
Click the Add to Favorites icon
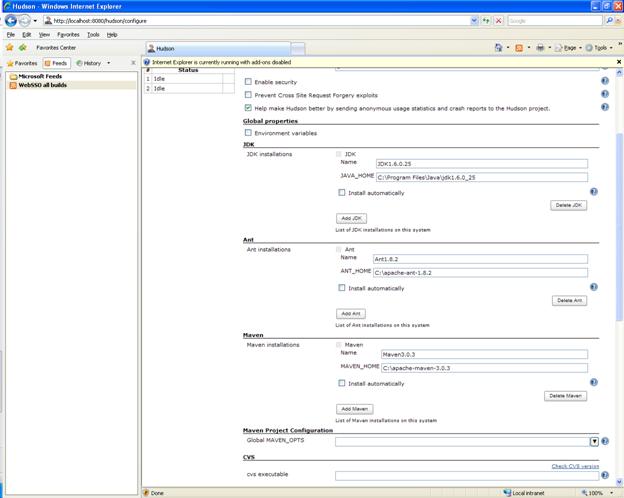pos(23,47)
